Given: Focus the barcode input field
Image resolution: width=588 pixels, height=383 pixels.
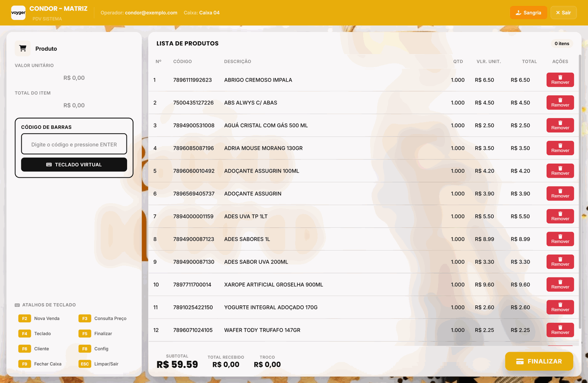Looking at the screenshot, I should [74, 144].
